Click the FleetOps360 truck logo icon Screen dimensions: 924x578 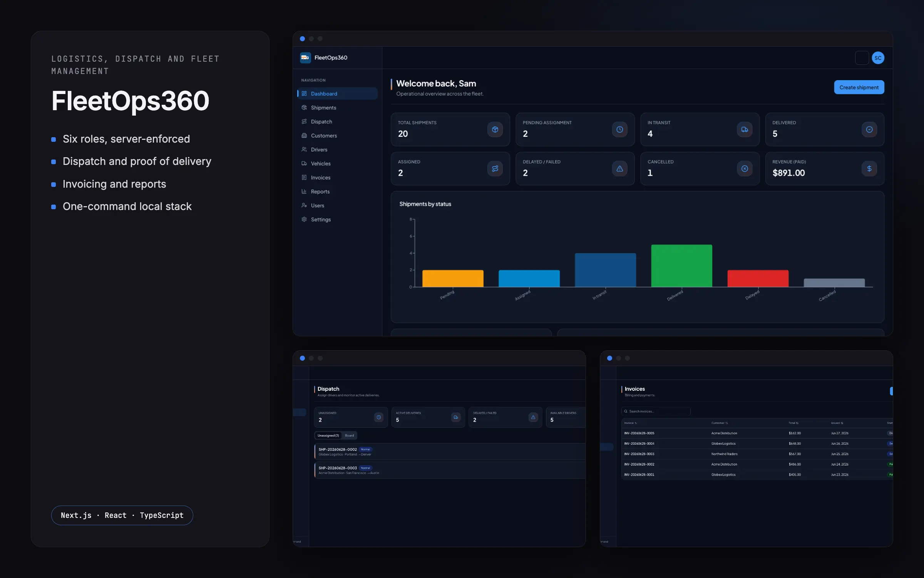pos(305,58)
